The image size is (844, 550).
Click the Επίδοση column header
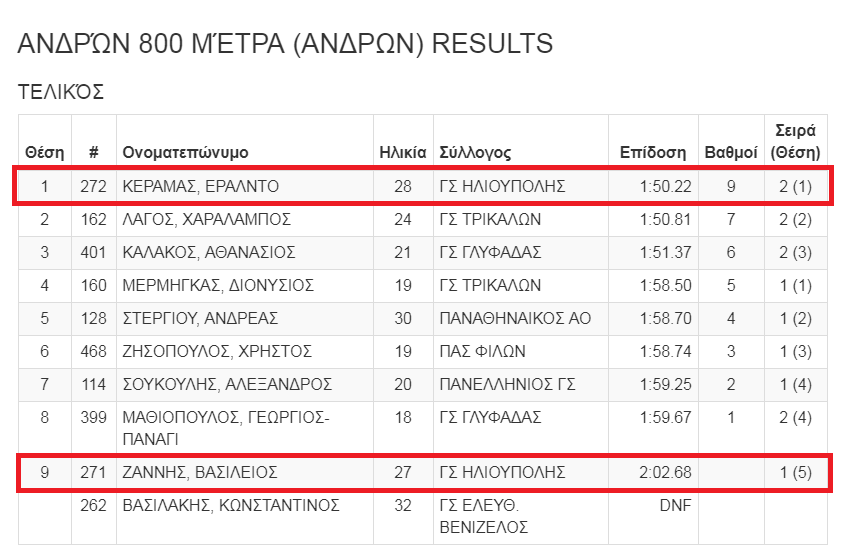click(x=653, y=152)
